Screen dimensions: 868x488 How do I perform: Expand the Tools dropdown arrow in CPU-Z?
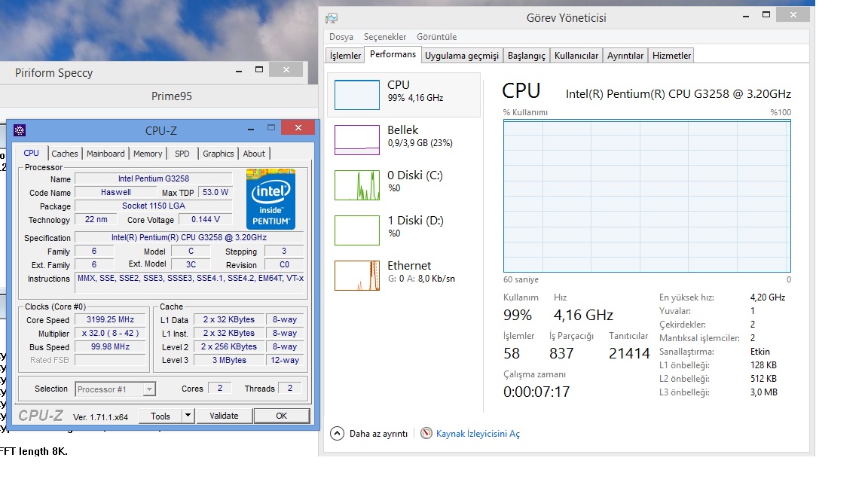[x=188, y=416]
